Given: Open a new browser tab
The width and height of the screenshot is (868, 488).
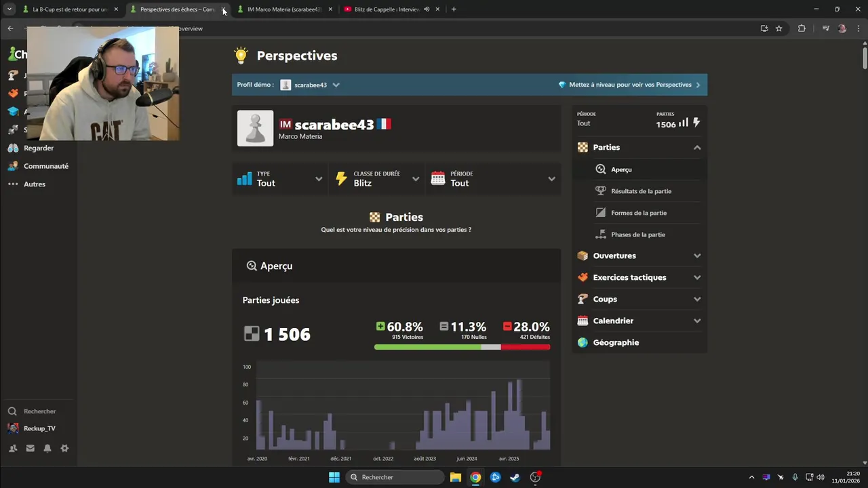Looking at the screenshot, I should pos(454,9).
